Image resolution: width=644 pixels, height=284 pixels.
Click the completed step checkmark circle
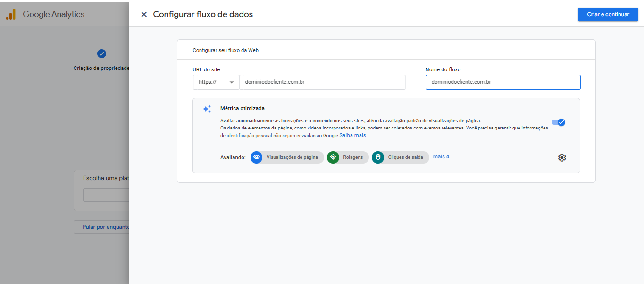click(101, 54)
